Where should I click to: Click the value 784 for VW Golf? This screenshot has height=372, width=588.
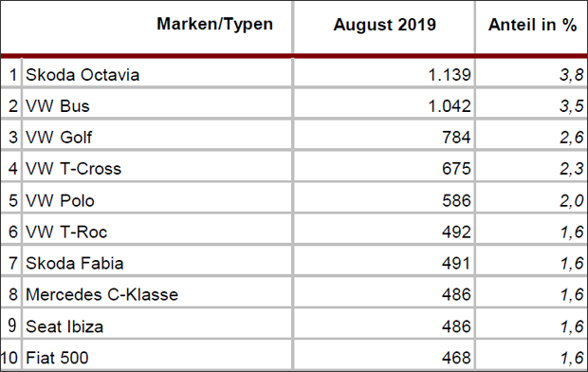pyautogui.click(x=456, y=138)
